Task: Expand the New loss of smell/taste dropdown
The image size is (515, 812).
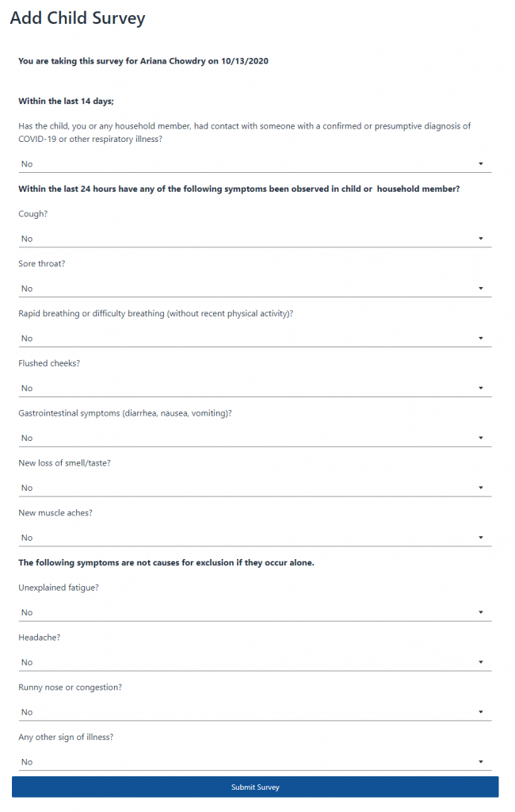Action: tap(254, 488)
